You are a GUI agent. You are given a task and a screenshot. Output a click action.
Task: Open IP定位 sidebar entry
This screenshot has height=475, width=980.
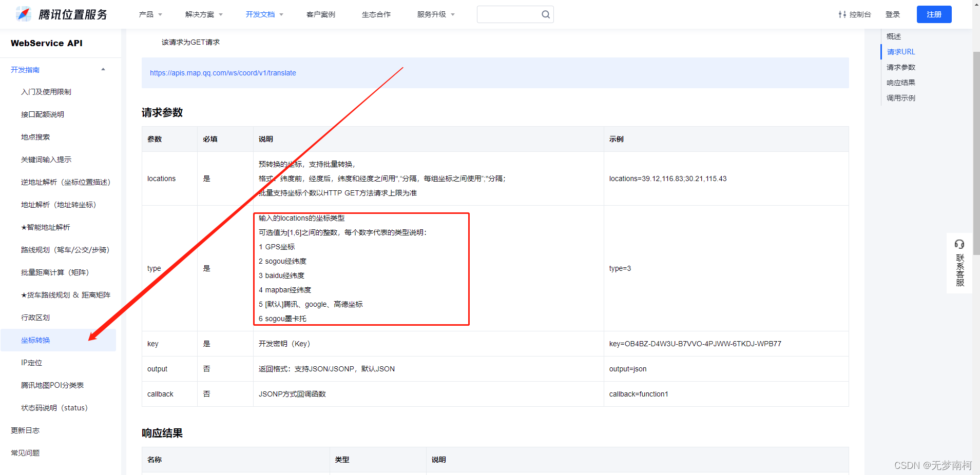click(x=31, y=363)
